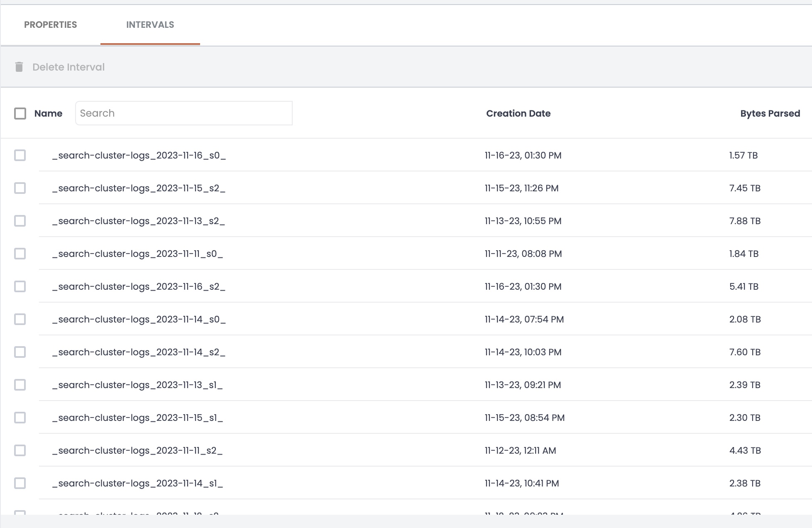Click the Delete Interval trash icon
The image size is (812, 528).
click(x=19, y=67)
